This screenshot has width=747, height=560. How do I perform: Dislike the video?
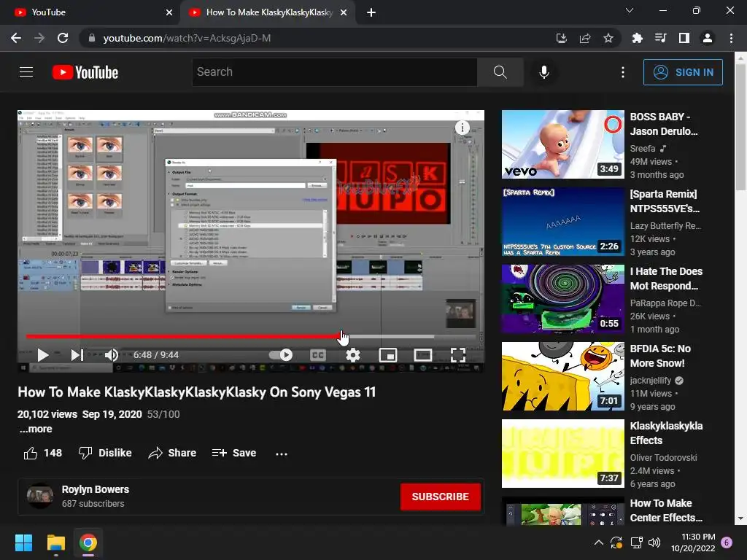[105, 453]
